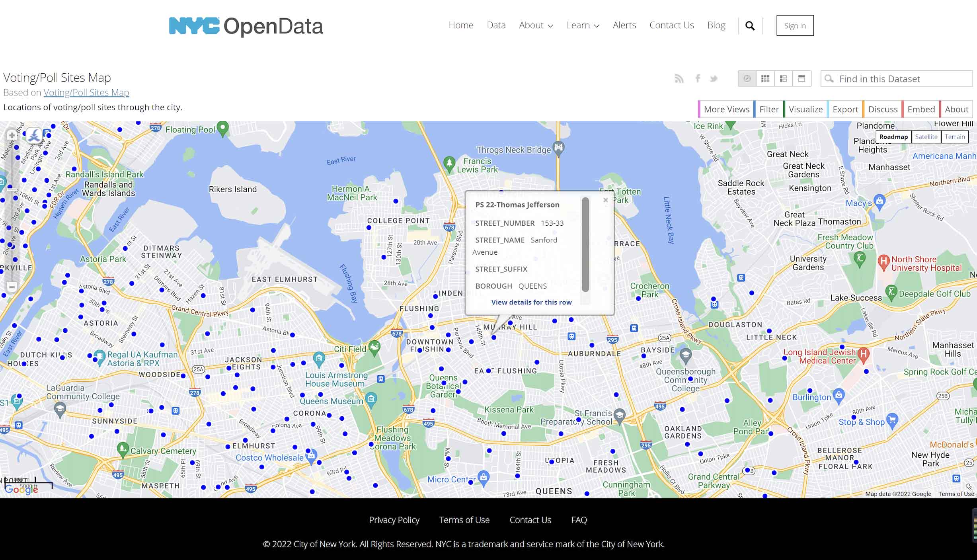Open the dataset About panel
The height and width of the screenshot is (560, 977).
[956, 109]
